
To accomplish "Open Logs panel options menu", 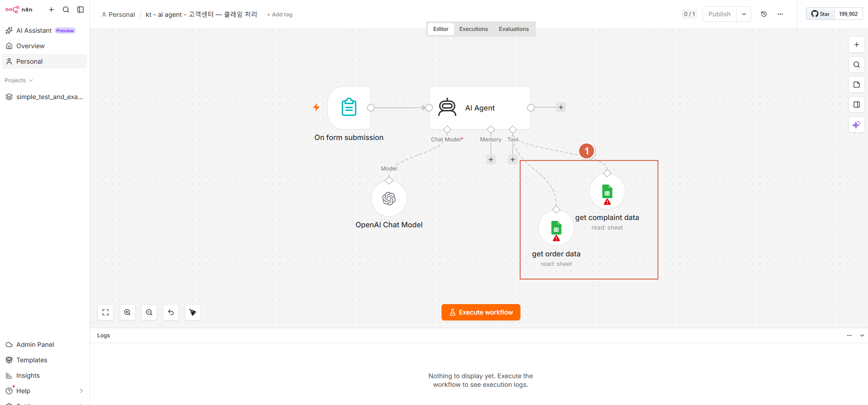I will (849, 335).
